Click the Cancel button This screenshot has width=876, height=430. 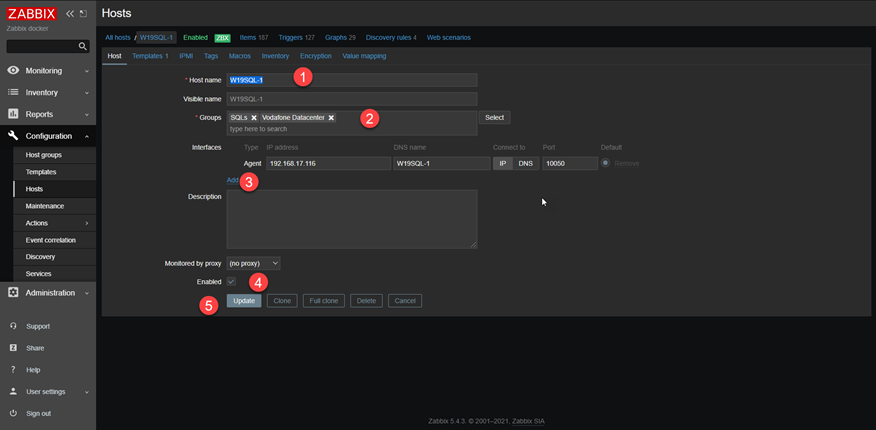click(405, 300)
